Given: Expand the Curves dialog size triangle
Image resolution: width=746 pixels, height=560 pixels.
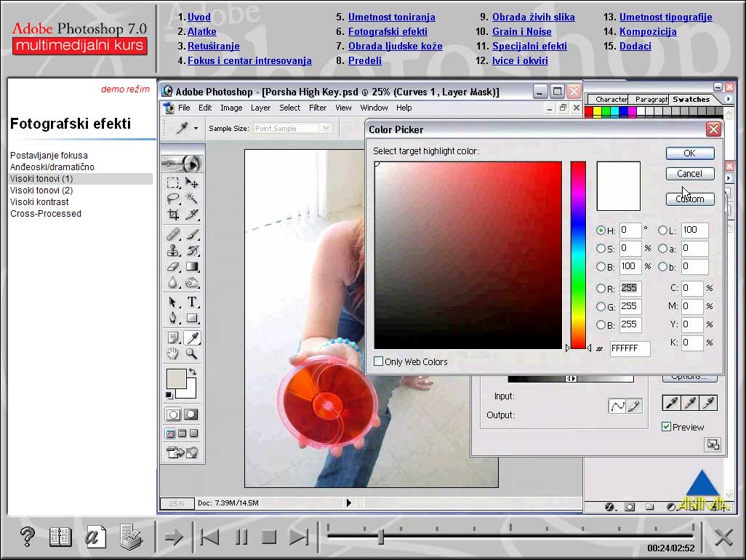Looking at the screenshot, I should pyautogui.click(x=713, y=445).
